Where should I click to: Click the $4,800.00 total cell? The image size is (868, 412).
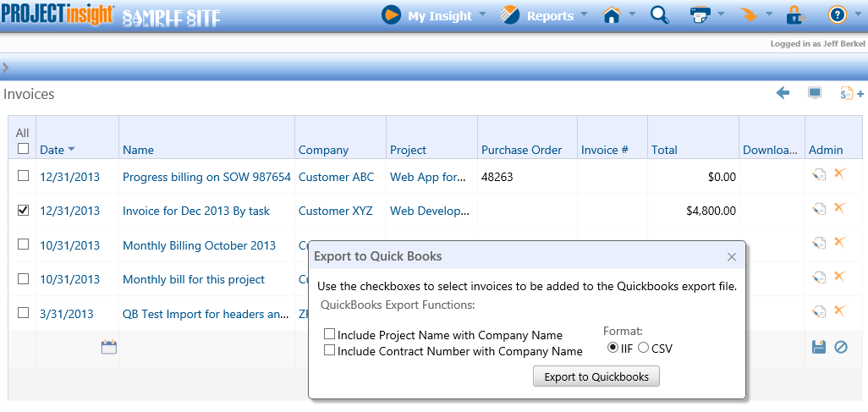click(711, 211)
